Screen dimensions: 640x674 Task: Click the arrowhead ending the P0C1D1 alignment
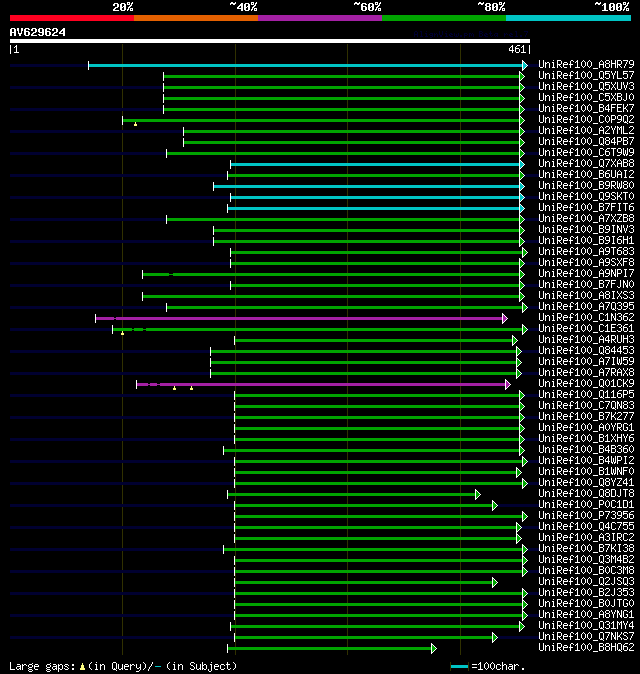495,506
